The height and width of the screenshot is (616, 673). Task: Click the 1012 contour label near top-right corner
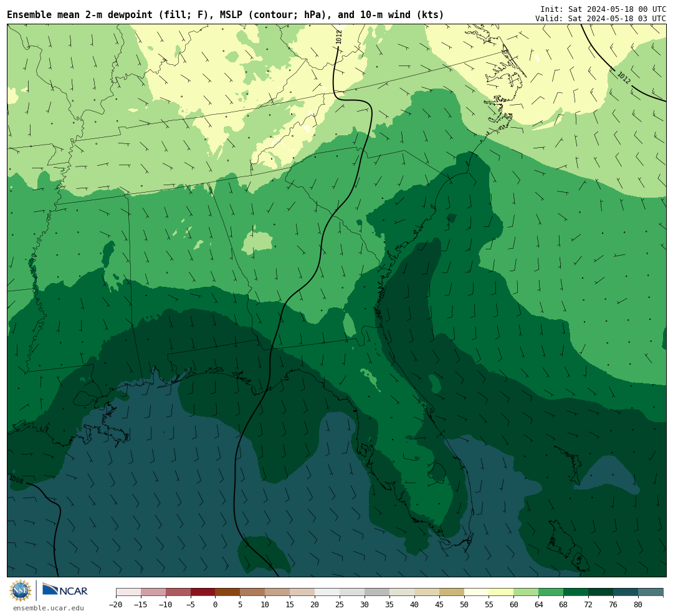coord(624,78)
